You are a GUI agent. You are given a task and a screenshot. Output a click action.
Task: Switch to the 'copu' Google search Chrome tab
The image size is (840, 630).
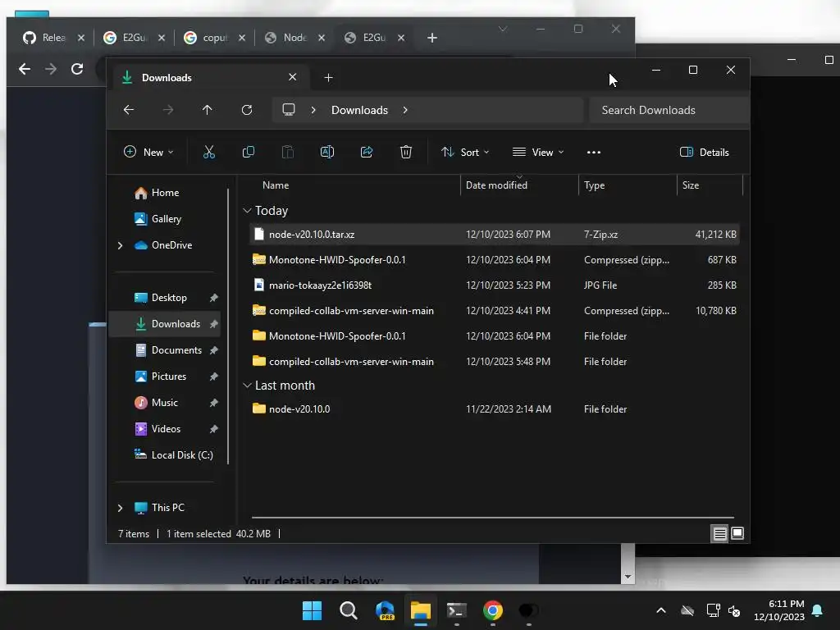(x=214, y=38)
